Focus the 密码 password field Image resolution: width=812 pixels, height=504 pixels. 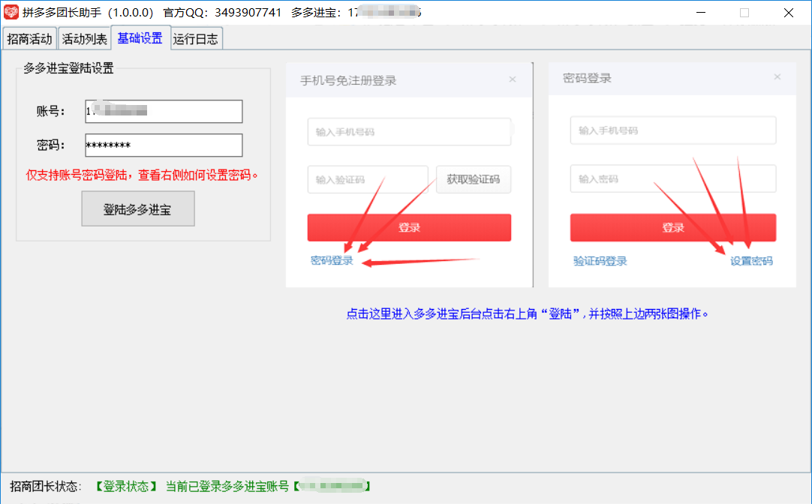click(164, 145)
